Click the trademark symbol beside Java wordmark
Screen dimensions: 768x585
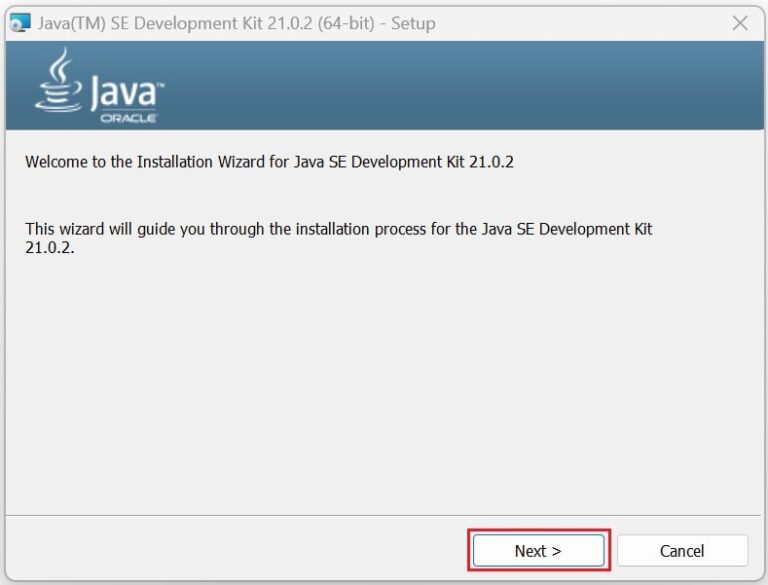(161, 85)
